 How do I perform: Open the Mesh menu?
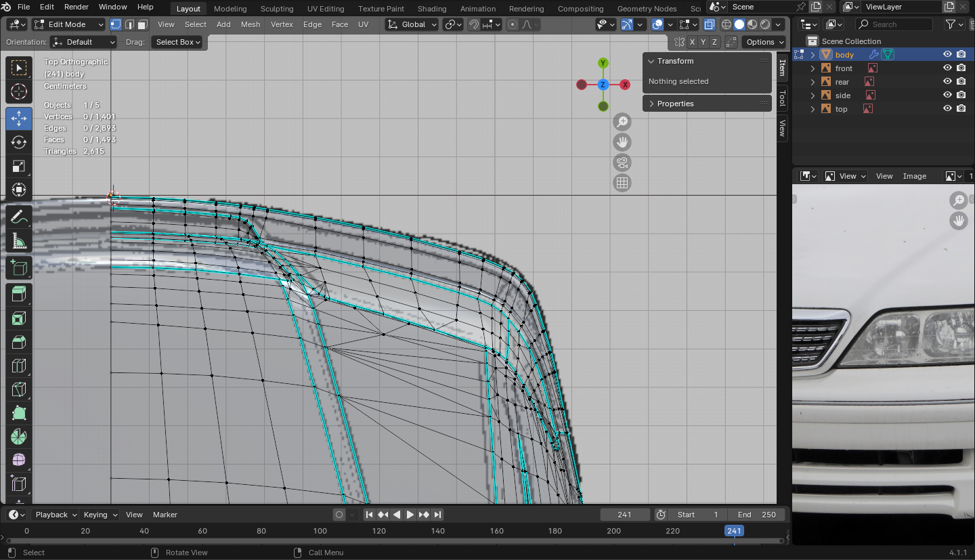click(250, 24)
